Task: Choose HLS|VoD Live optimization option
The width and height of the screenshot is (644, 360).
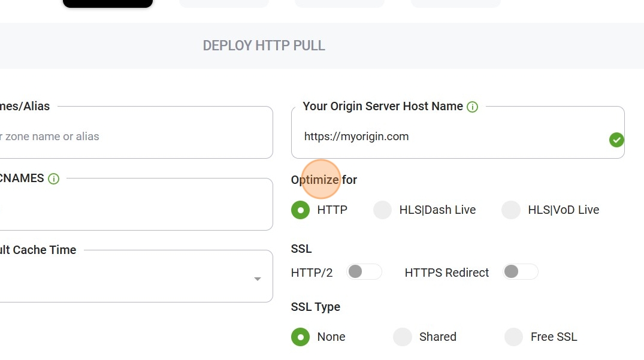Action: pos(511,210)
